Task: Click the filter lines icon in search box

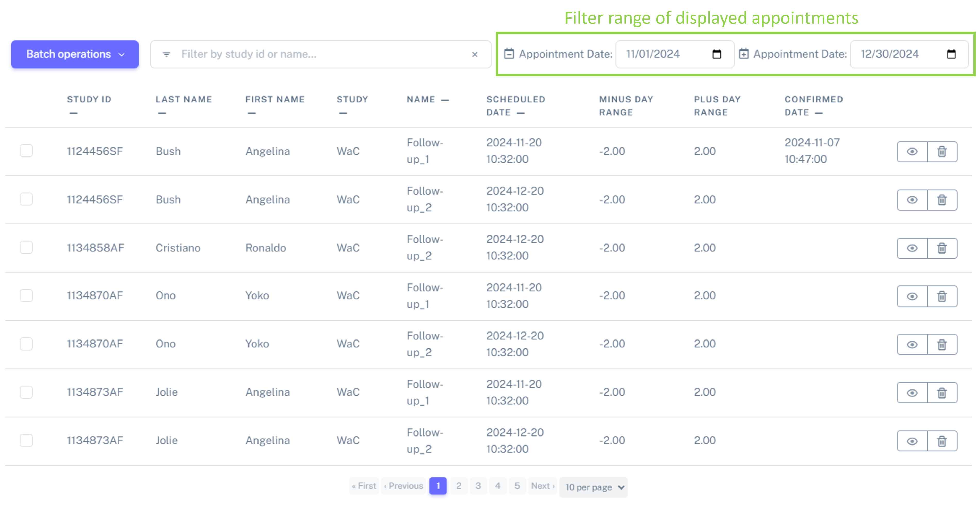Action: tap(166, 54)
